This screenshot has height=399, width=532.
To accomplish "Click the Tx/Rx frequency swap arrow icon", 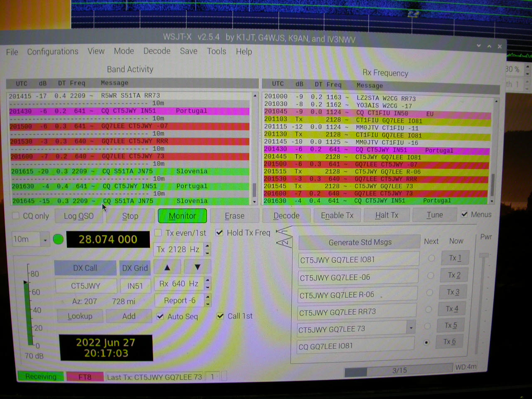I will tap(285, 238).
